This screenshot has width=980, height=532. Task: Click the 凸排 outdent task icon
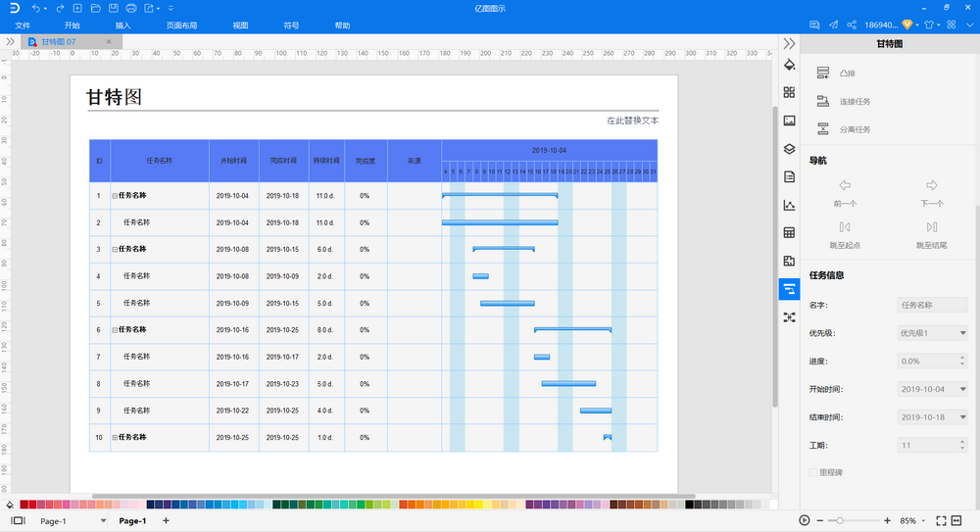pos(823,73)
